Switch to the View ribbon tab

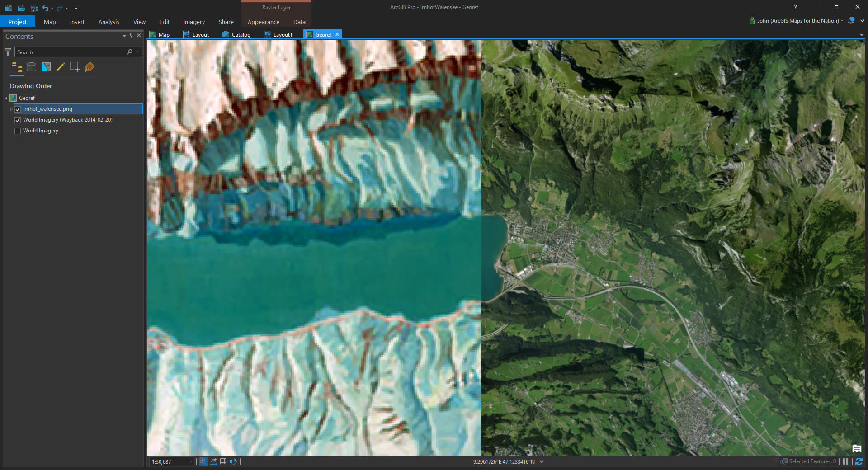pyautogui.click(x=139, y=22)
